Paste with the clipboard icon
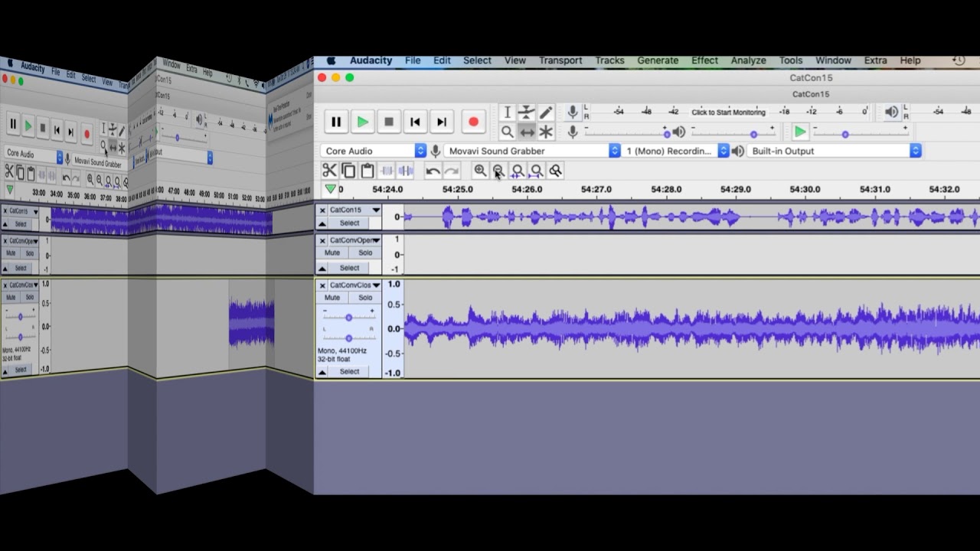 (367, 171)
